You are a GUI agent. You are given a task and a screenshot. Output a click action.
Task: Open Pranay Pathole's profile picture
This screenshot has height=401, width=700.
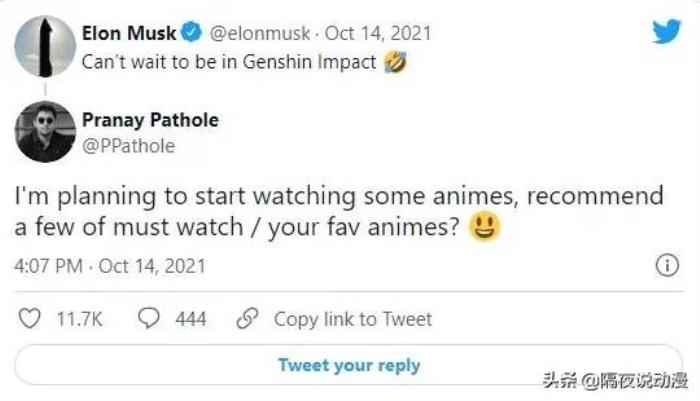pyautogui.click(x=44, y=131)
